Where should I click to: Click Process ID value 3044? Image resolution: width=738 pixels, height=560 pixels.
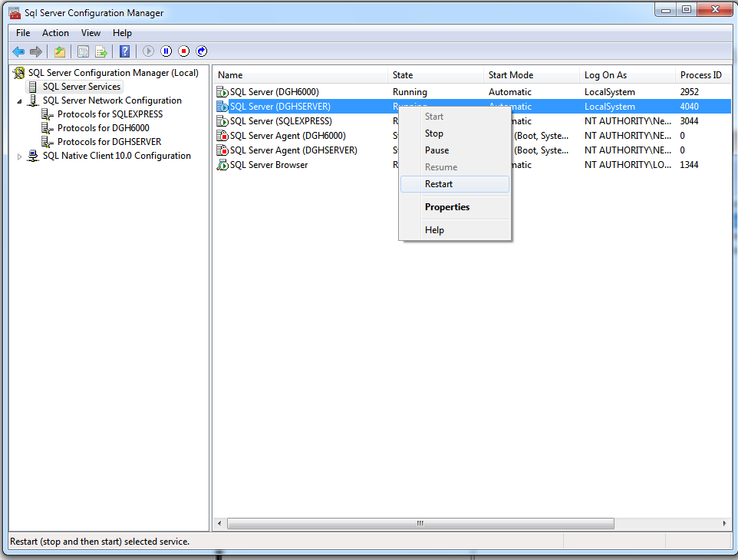[689, 121]
